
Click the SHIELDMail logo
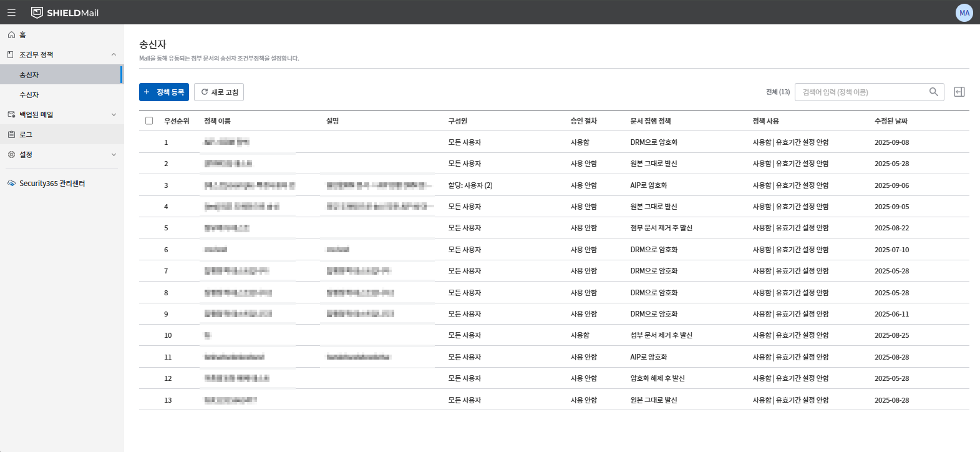[65, 12]
